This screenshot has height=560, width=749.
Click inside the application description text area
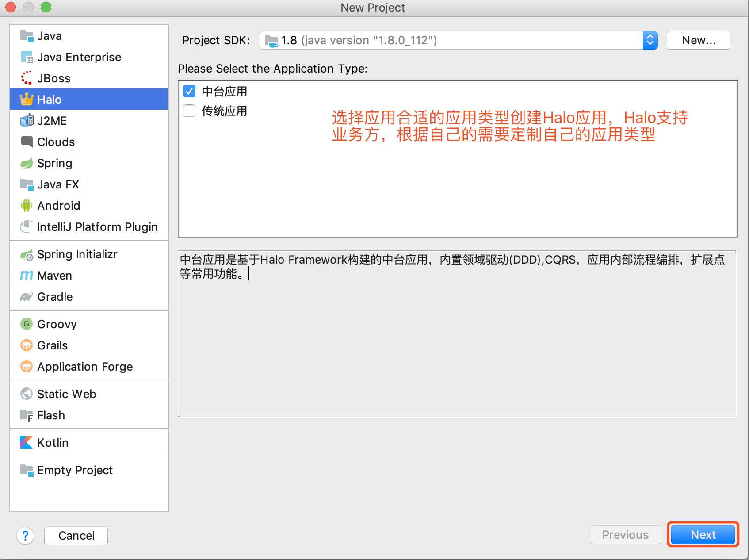[x=457, y=345]
